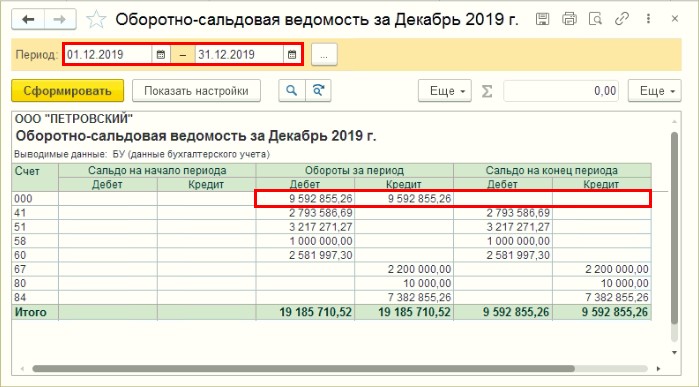Go back with the left arrow button

click(x=28, y=20)
